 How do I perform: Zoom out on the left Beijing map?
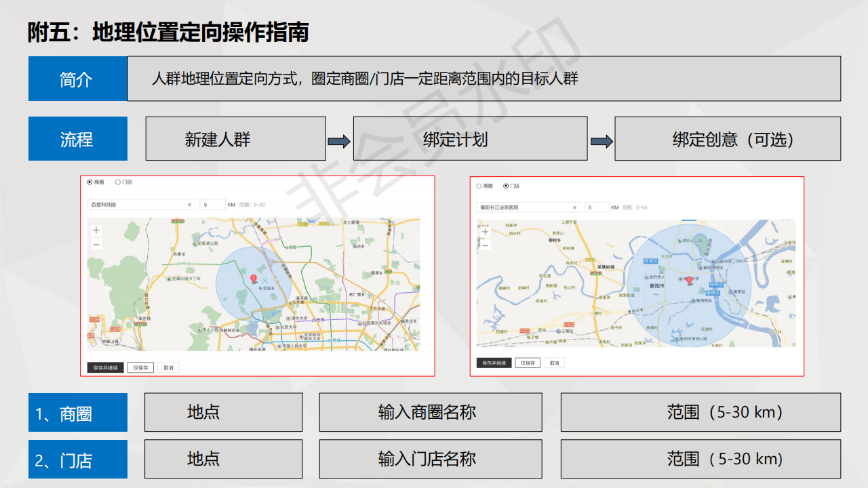[96, 244]
